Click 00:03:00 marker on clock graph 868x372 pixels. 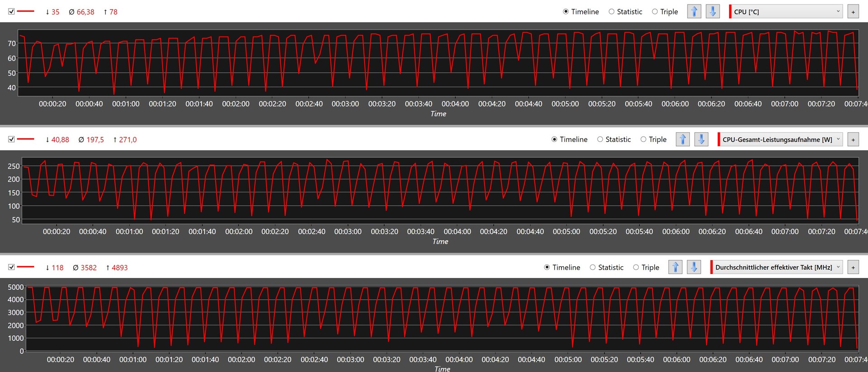click(x=350, y=359)
